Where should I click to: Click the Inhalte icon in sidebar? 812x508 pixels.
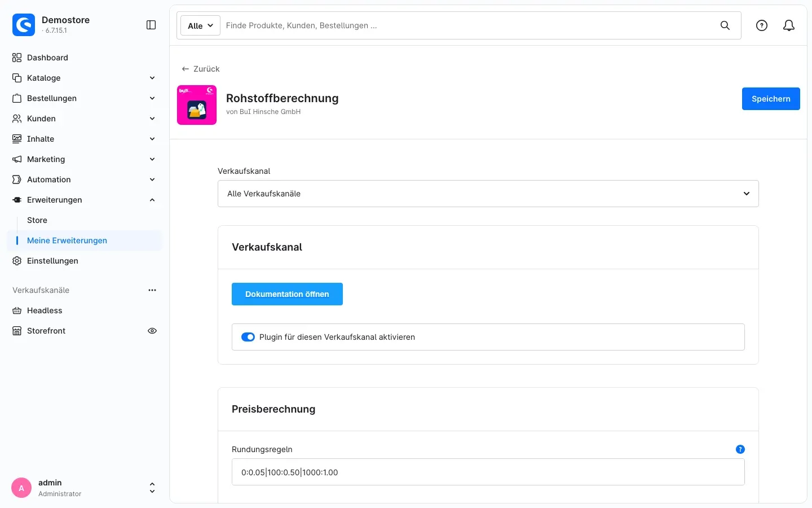click(x=17, y=139)
